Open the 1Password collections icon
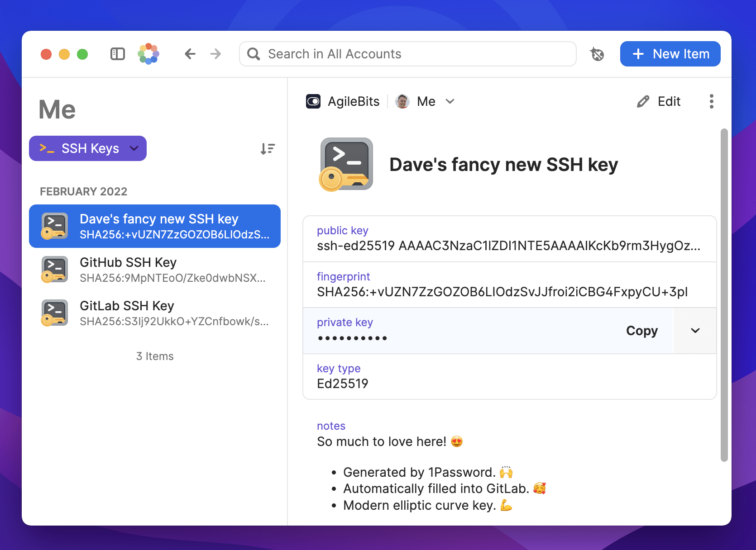The height and width of the screenshot is (550, 756). pyautogui.click(x=148, y=54)
